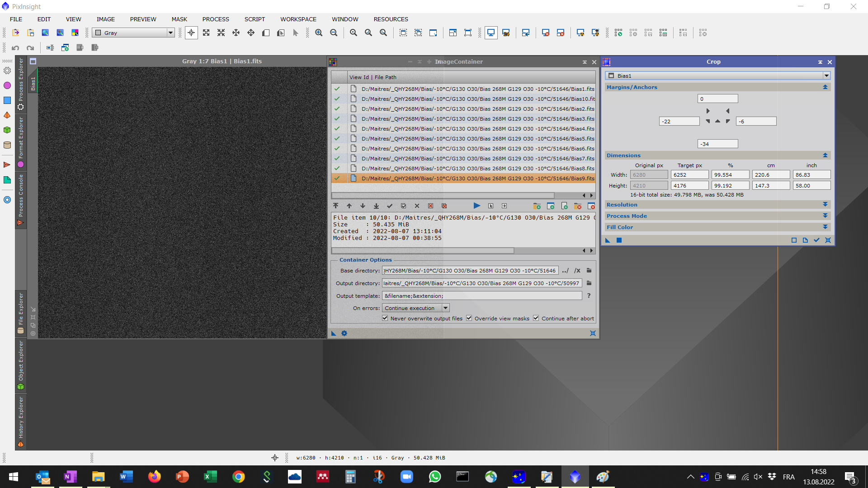The height and width of the screenshot is (488, 868).
Task: Run the ImageContainer with blue play arrow
Action: 476,206
